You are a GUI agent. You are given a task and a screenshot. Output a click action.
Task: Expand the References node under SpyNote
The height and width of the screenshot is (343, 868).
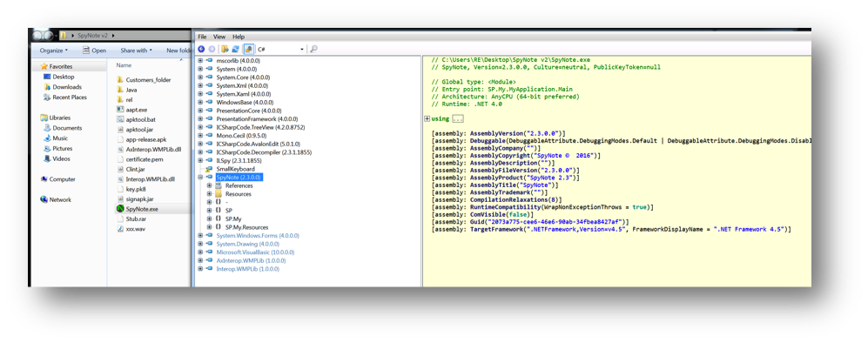pyautogui.click(x=209, y=186)
